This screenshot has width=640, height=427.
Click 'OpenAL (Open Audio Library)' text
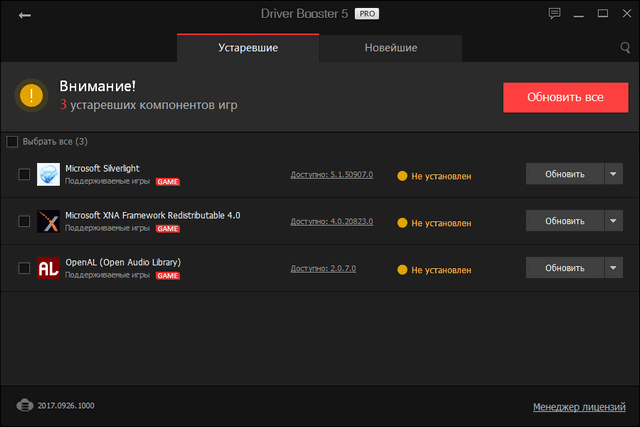click(x=123, y=262)
